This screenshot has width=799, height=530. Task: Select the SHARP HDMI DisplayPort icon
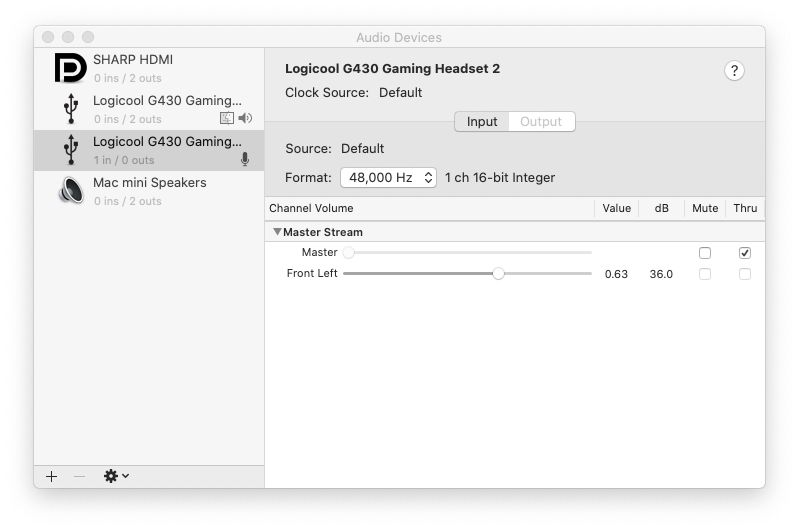click(x=70, y=68)
